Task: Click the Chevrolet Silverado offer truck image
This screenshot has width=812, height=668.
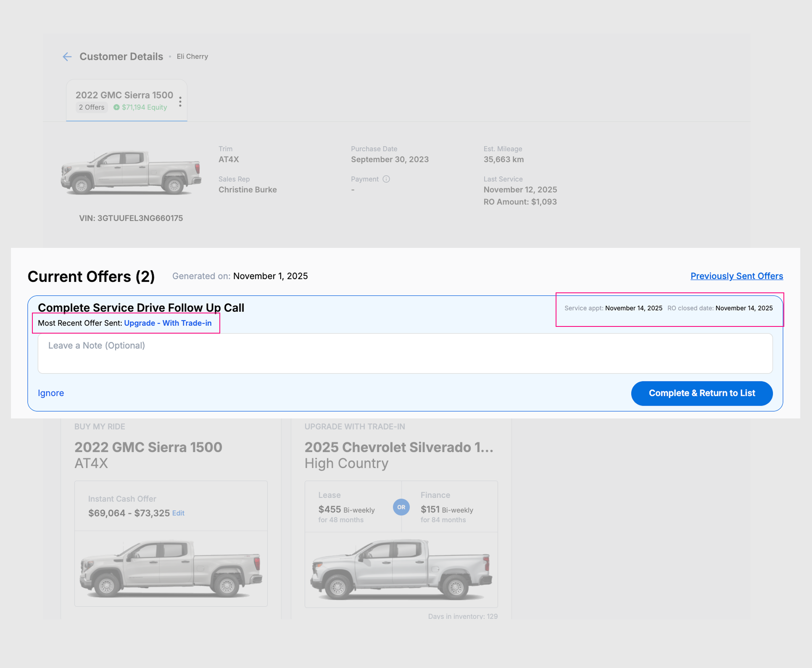Action: tap(401, 570)
